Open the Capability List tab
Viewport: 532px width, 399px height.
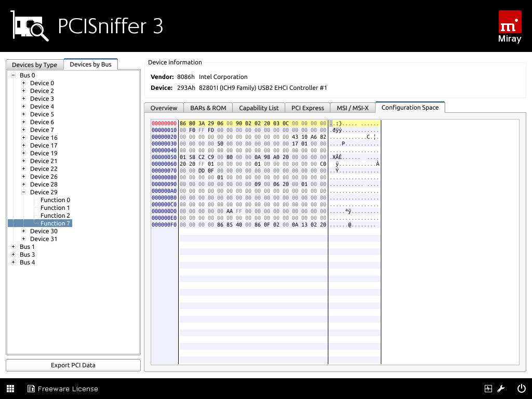259,108
